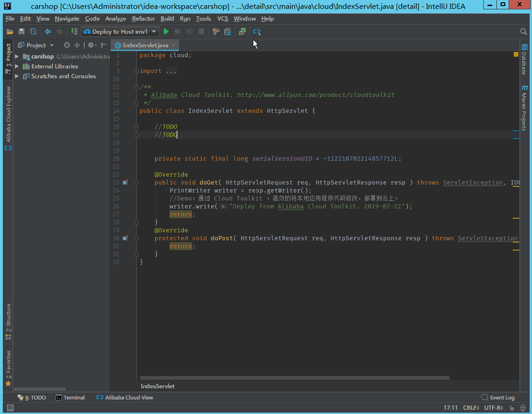Open the Project panel gear settings dropdown
This screenshot has width=532, height=414.
click(x=92, y=45)
